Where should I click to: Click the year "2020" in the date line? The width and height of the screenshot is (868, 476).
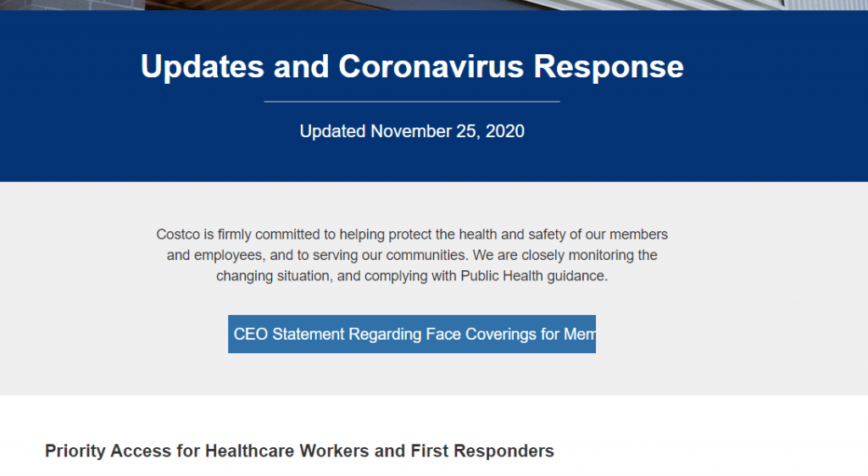pos(505,131)
